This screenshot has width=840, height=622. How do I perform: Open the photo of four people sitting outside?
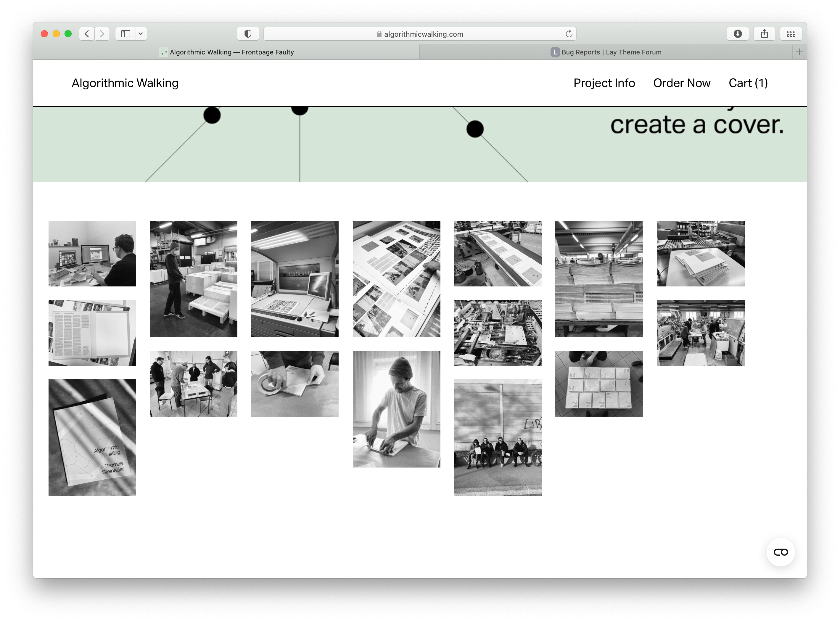point(497,438)
